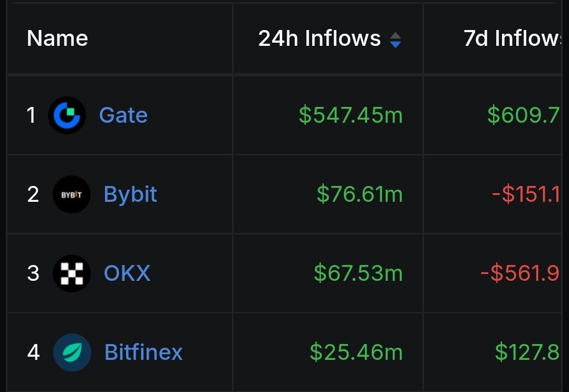The width and height of the screenshot is (569, 392).
Task: Open the Gate exchange link
Action: pyautogui.click(x=123, y=115)
